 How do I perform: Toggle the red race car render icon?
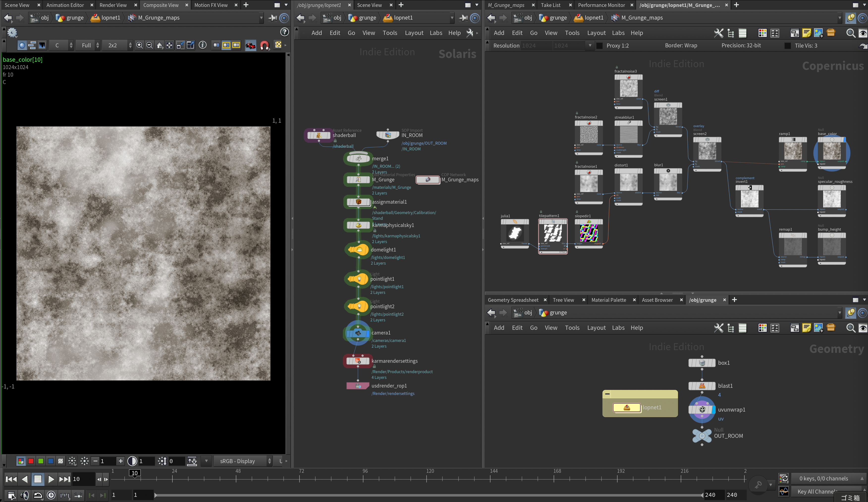[x=250, y=45]
